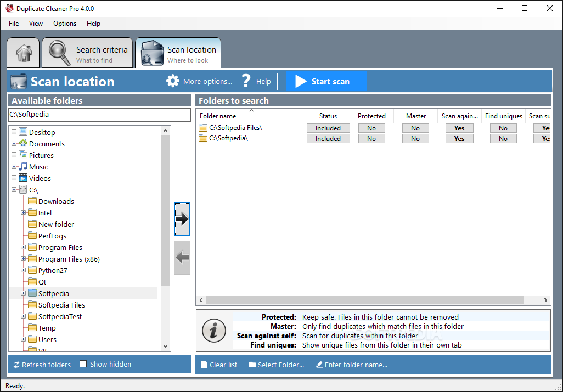This screenshot has height=392, width=563.
Task: Toggle Scan against self for C:\Softpedia Files\
Action: tap(459, 128)
